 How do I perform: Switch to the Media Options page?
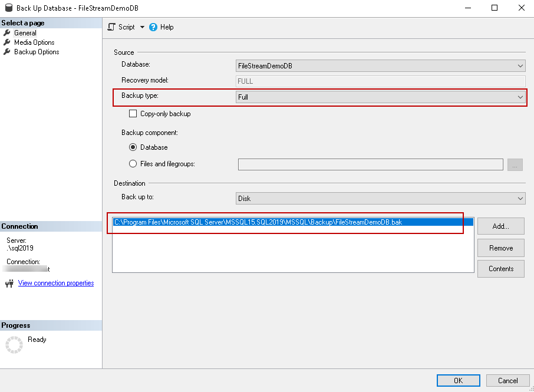coord(34,42)
